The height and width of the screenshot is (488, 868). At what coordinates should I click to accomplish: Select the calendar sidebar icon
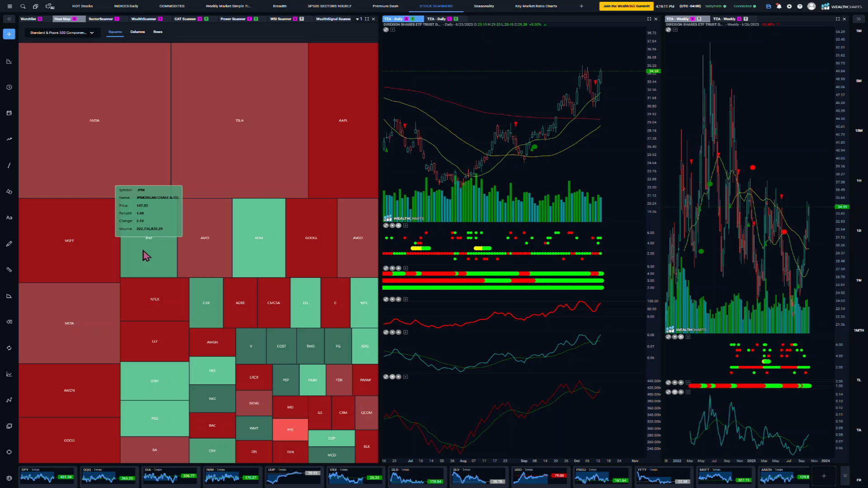point(9,113)
